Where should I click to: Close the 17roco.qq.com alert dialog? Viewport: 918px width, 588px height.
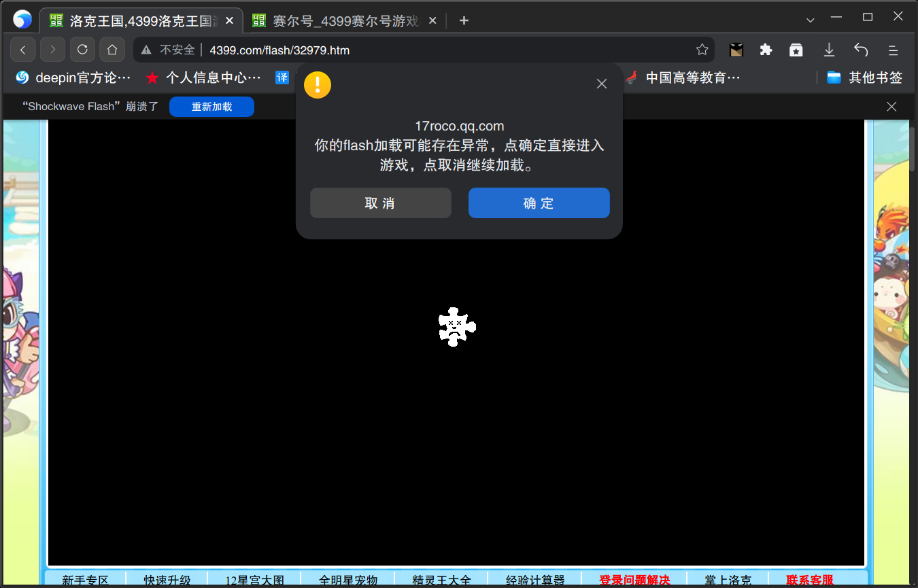[601, 84]
